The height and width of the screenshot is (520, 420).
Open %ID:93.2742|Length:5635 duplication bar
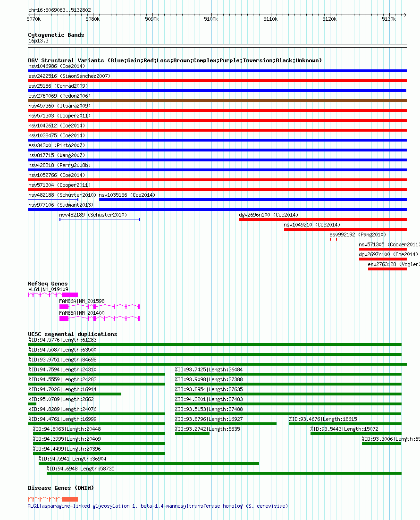192,434
